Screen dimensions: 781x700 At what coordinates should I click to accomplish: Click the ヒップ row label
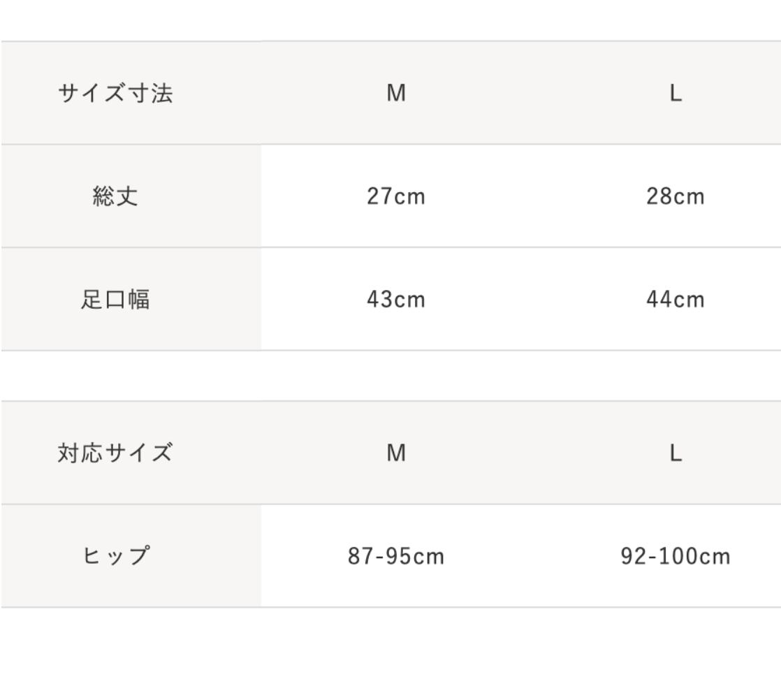point(115,557)
